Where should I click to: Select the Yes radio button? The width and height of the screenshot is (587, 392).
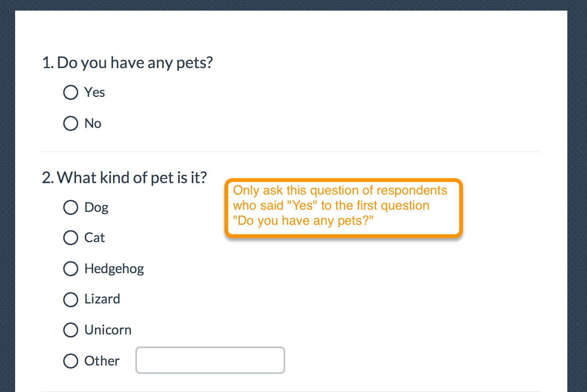tap(71, 92)
